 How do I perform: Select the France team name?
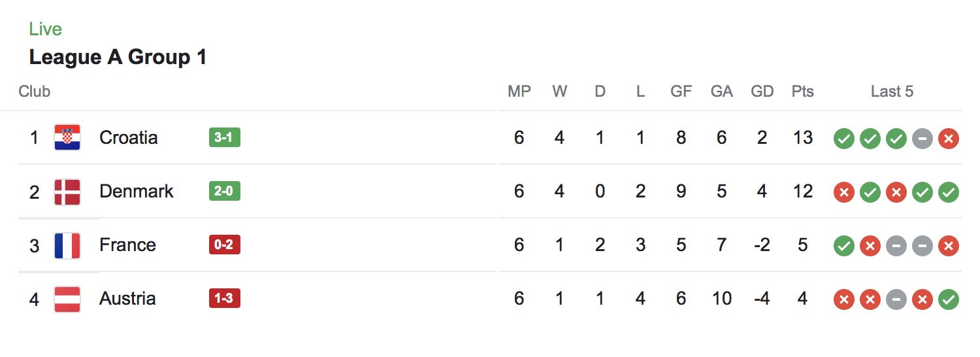[127, 245]
